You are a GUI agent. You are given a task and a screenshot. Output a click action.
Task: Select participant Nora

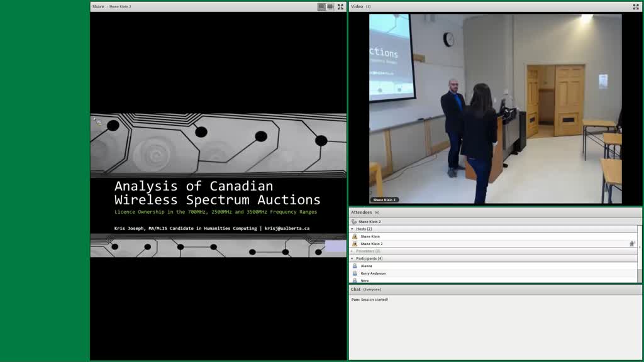coord(493,280)
